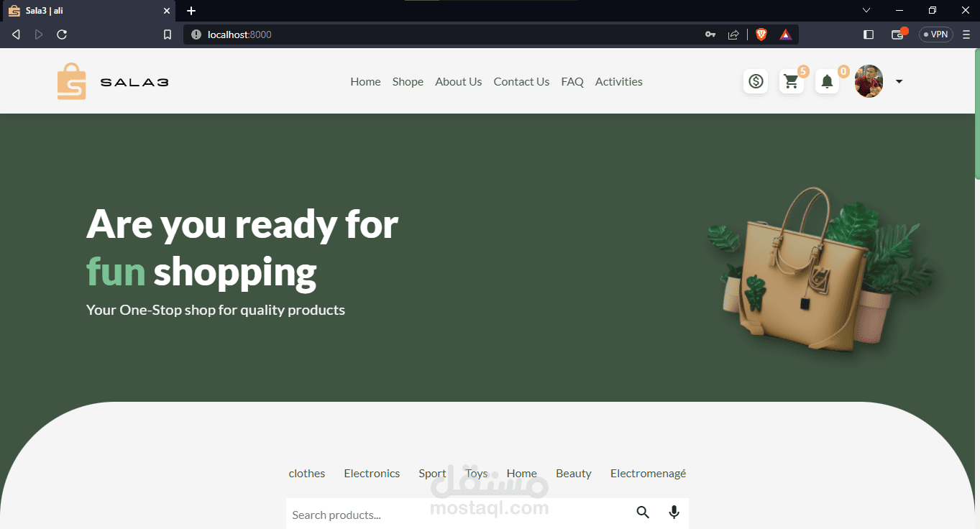980x529 pixels.
Task: Click the search magnifier icon
Action: [x=643, y=512]
